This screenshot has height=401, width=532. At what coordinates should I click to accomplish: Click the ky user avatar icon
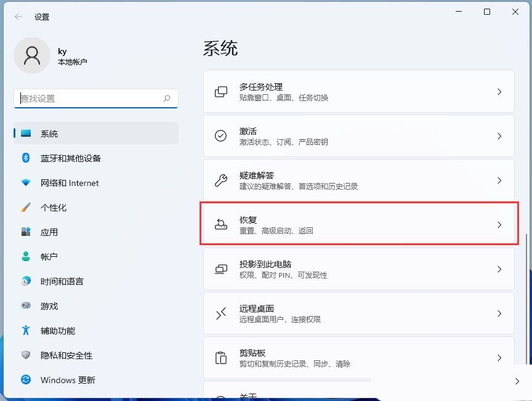point(32,55)
